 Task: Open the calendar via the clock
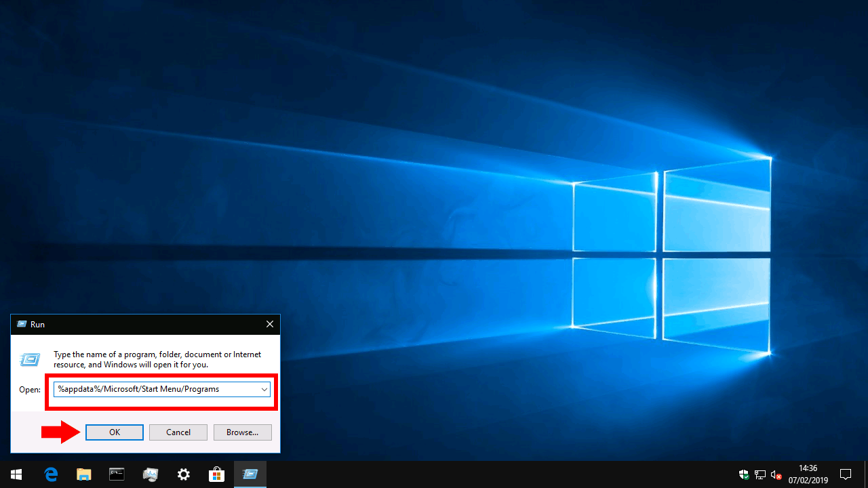tap(808, 474)
